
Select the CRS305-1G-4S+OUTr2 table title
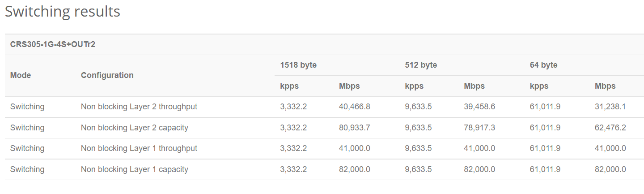click(53, 44)
